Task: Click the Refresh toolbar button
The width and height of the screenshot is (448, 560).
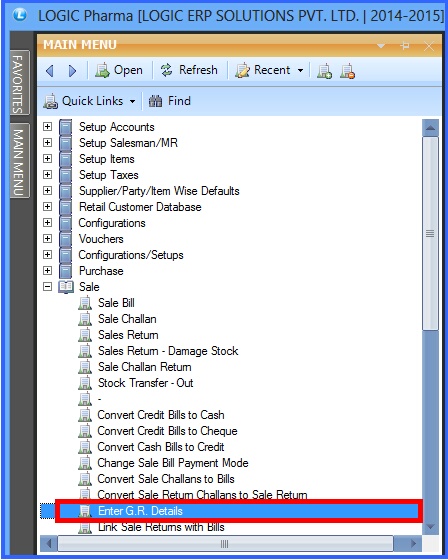Action: click(x=189, y=70)
